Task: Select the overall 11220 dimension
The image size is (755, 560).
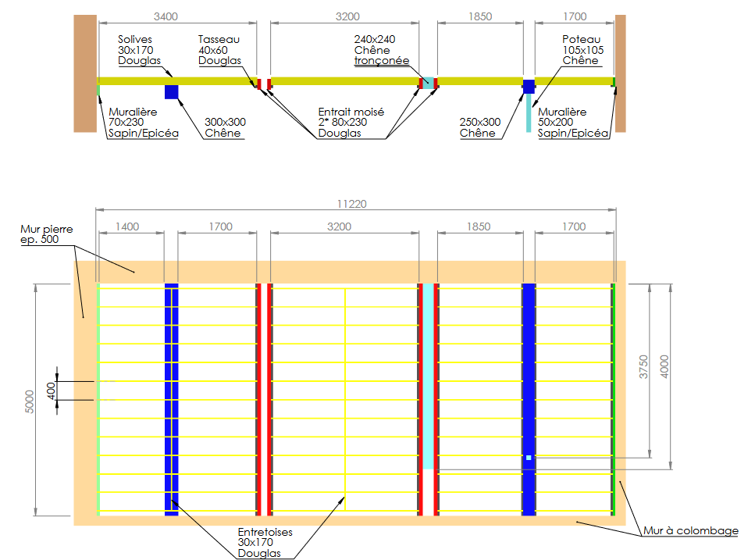Action: [351, 204]
